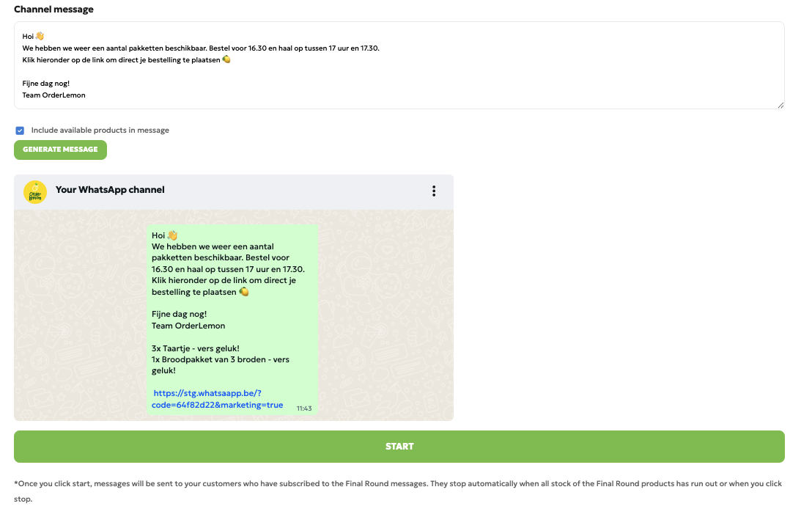The image size is (812, 506).
Task: Click the 11:43 timestamp in message bubble
Action: point(304,408)
